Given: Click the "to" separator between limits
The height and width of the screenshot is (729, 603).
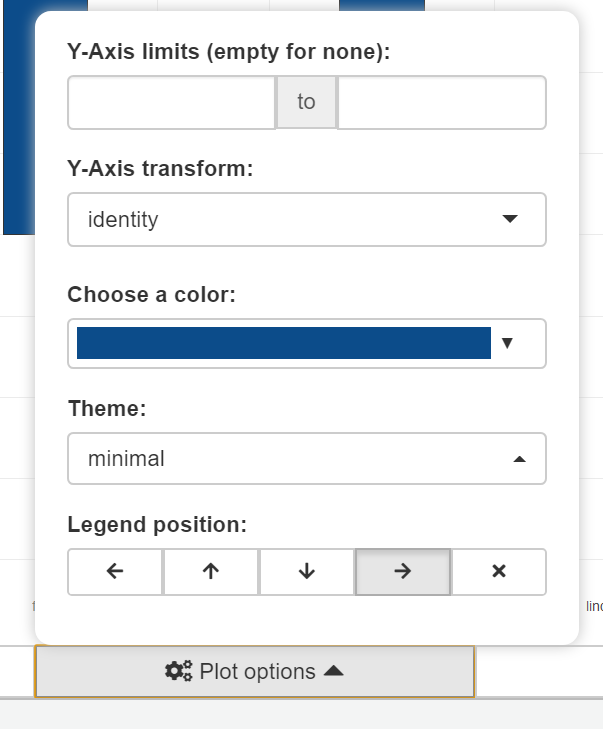Looking at the screenshot, I should [306, 102].
